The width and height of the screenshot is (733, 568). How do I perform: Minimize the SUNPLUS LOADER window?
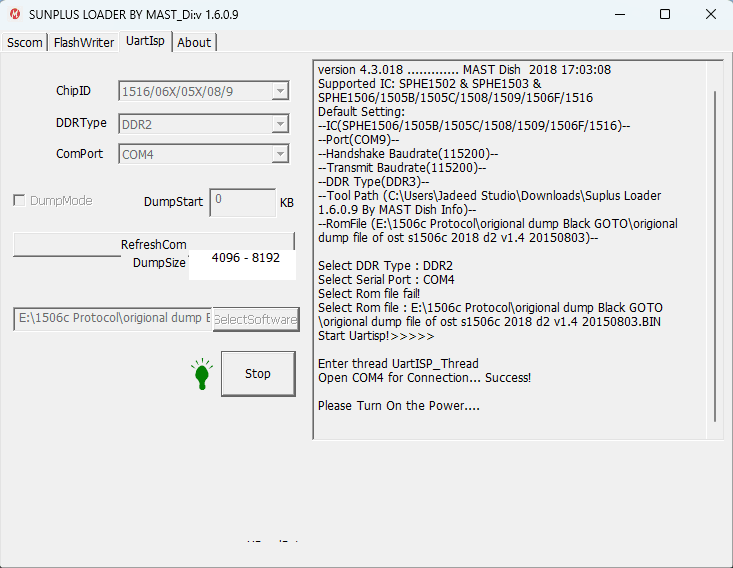(x=620, y=14)
